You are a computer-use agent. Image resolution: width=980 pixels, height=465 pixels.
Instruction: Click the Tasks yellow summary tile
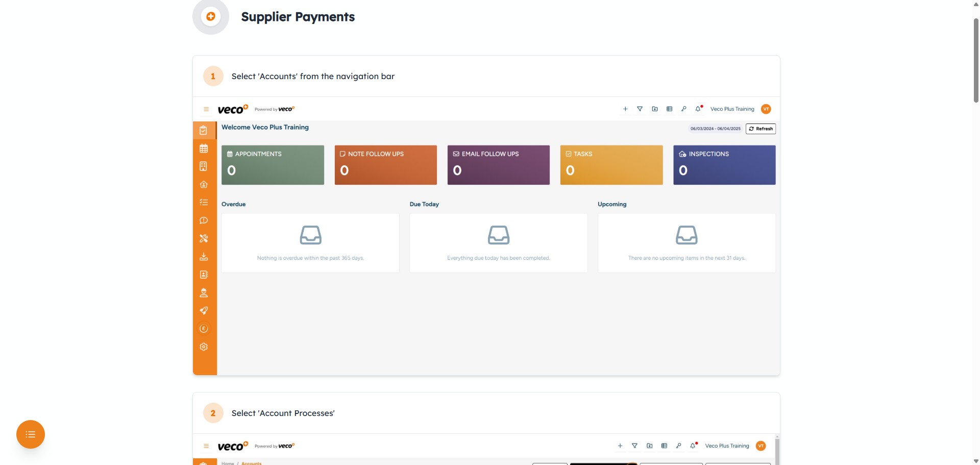tap(611, 165)
